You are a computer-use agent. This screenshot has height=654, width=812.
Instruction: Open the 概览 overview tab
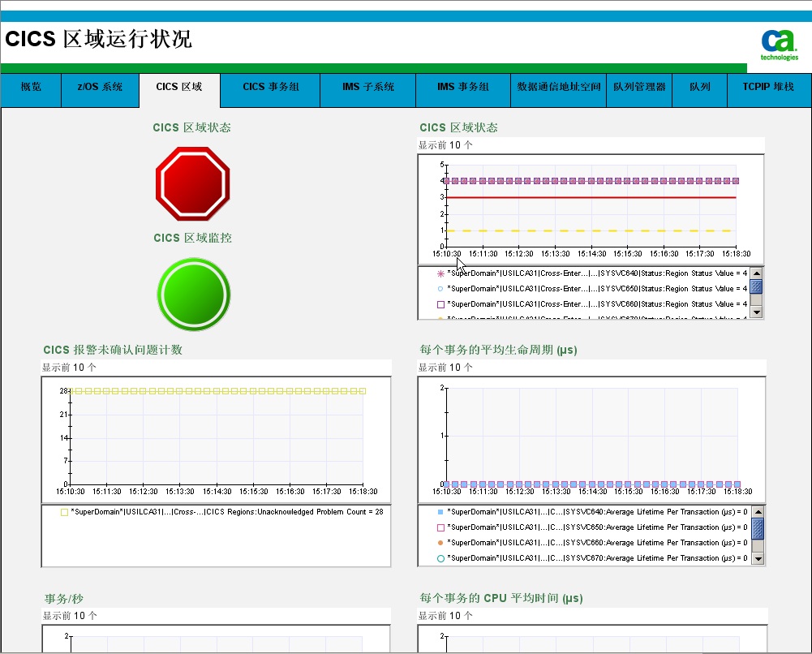(31, 87)
